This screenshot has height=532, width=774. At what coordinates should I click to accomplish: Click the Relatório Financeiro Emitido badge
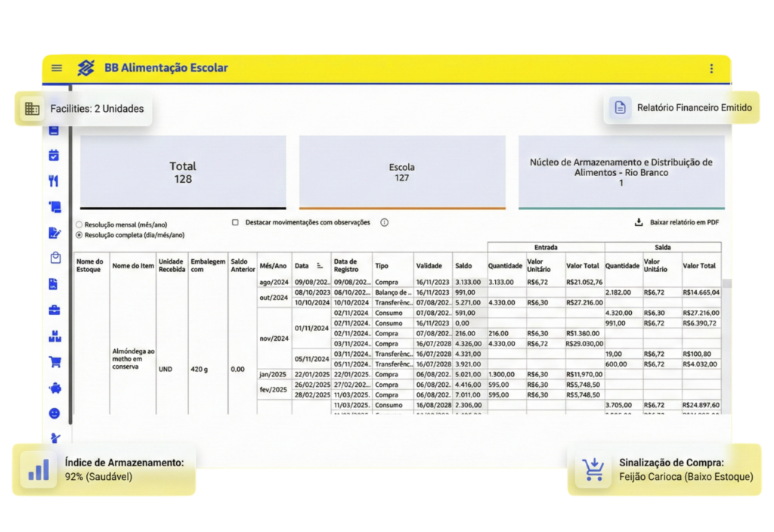click(x=683, y=108)
